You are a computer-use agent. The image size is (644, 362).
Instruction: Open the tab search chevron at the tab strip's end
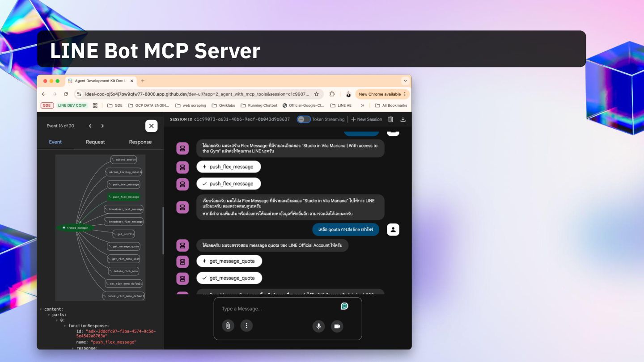pos(405,81)
